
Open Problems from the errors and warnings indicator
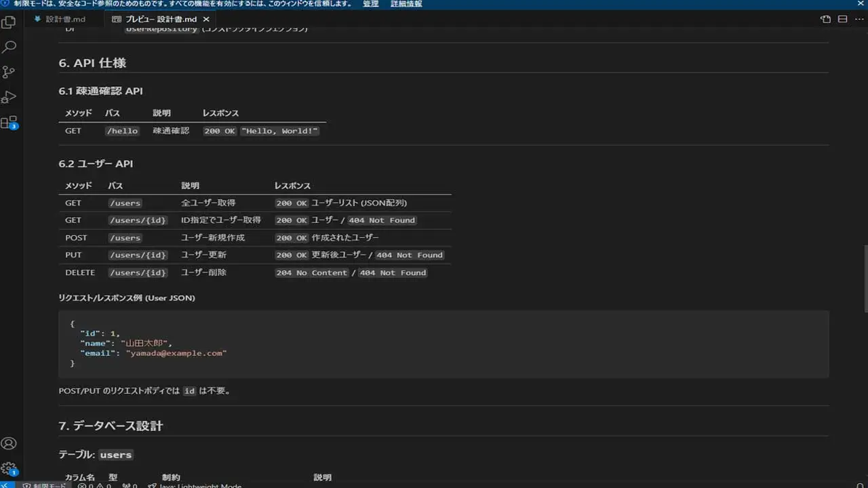pos(94,485)
